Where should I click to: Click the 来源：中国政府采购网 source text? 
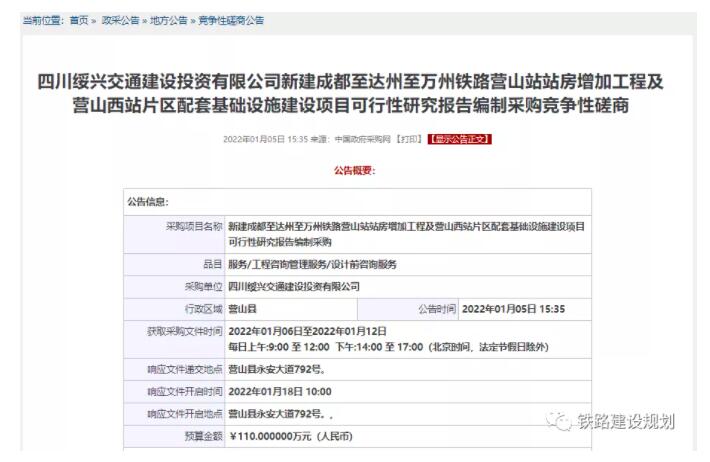(350, 139)
